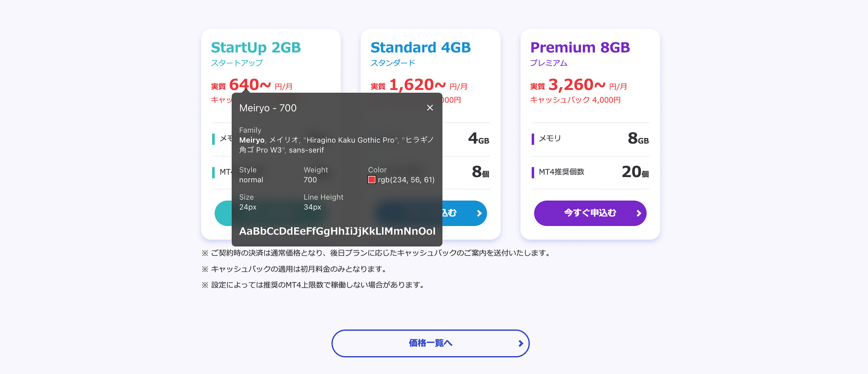The width and height of the screenshot is (868, 374).
Task: Click the chevron icon in 価格一覧へ button
Action: (520, 343)
